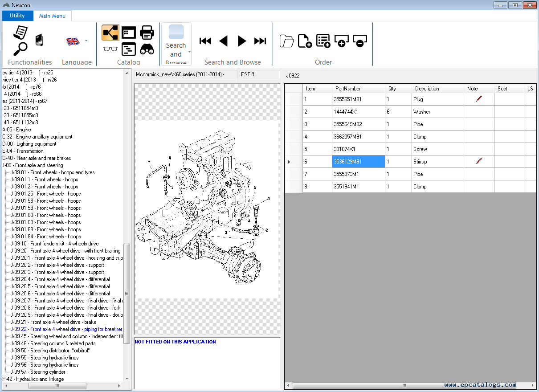Select part number 3555649M92 cell
The width and height of the screenshot is (539, 392).
[x=358, y=124]
